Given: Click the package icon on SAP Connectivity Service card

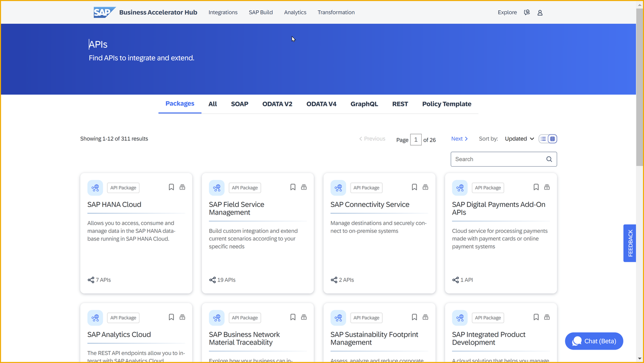Looking at the screenshot, I should [x=339, y=188].
